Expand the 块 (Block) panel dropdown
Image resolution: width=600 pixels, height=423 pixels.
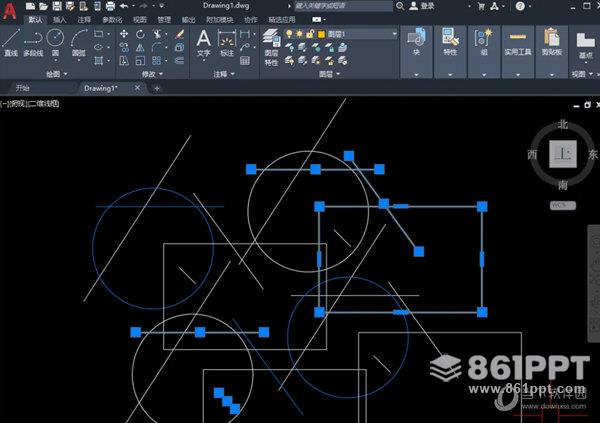[416, 75]
